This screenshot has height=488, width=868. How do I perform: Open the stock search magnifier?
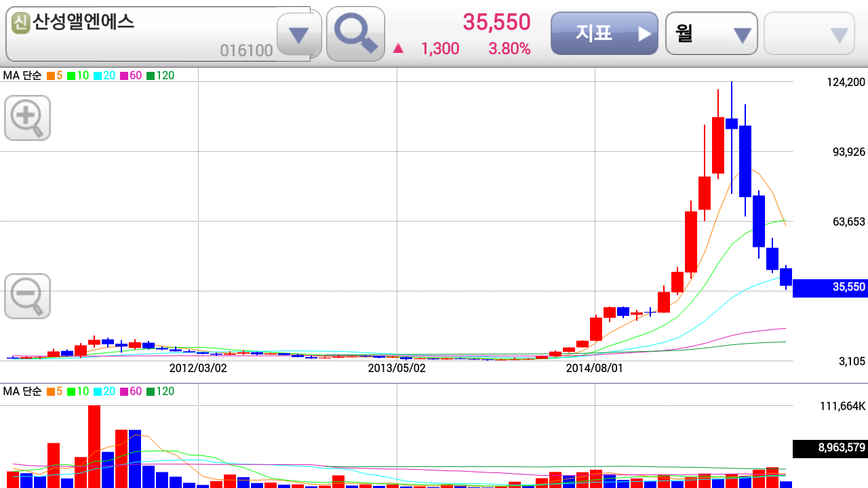[x=355, y=34]
